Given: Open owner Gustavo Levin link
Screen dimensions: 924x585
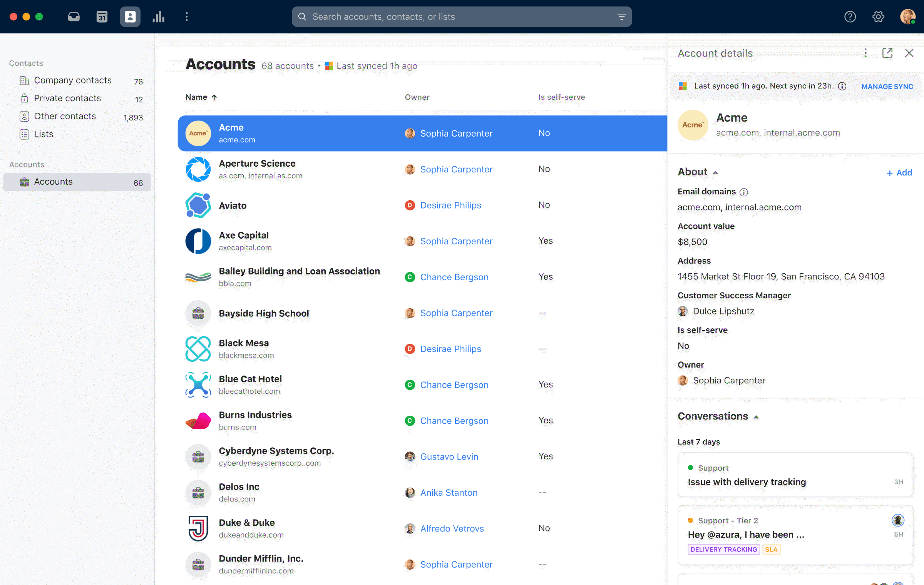Looking at the screenshot, I should point(449,456).
